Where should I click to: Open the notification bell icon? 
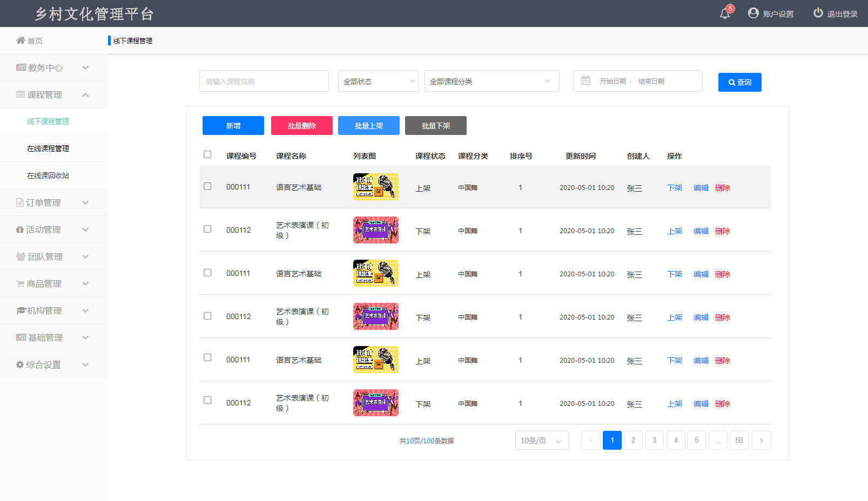(x=725, y=13)
